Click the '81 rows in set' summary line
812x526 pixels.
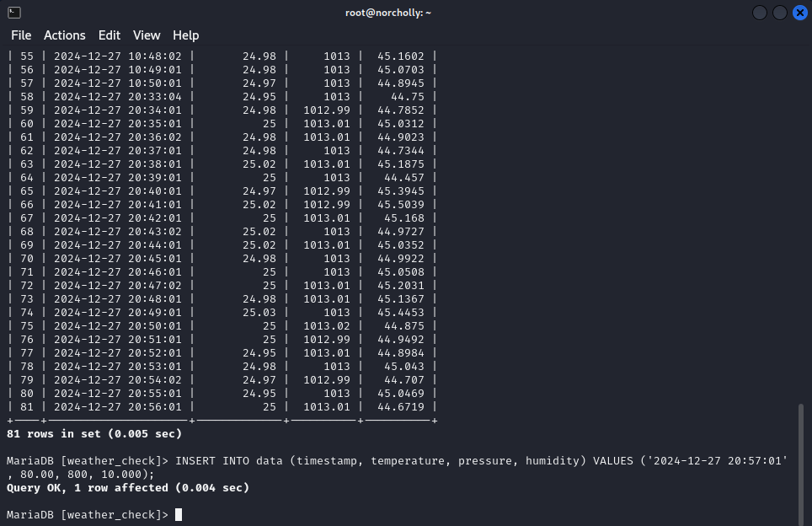94,434
